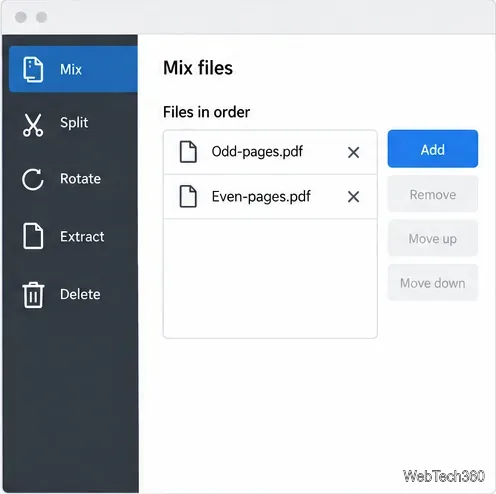Switch to the Split section label
Screen dimensions: 496x494
pyautogui.click(x=74, y=123)
